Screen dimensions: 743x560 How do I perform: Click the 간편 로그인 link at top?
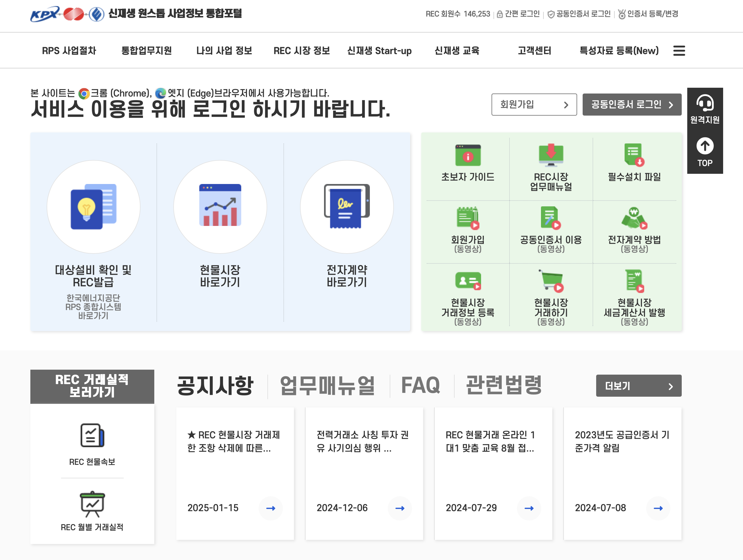point(519,14)
